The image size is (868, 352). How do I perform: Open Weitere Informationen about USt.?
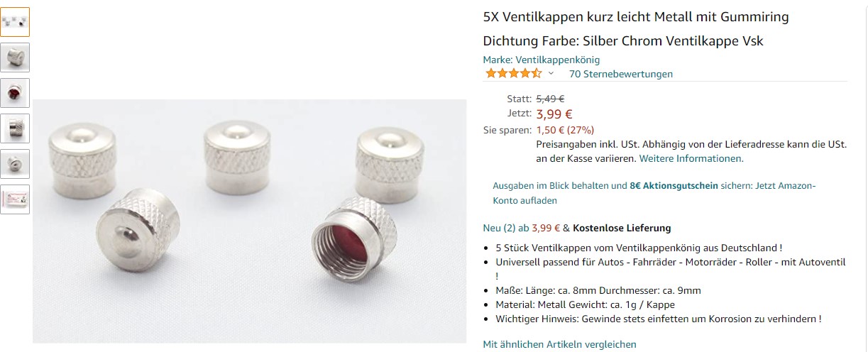click(x=691, y=158)
